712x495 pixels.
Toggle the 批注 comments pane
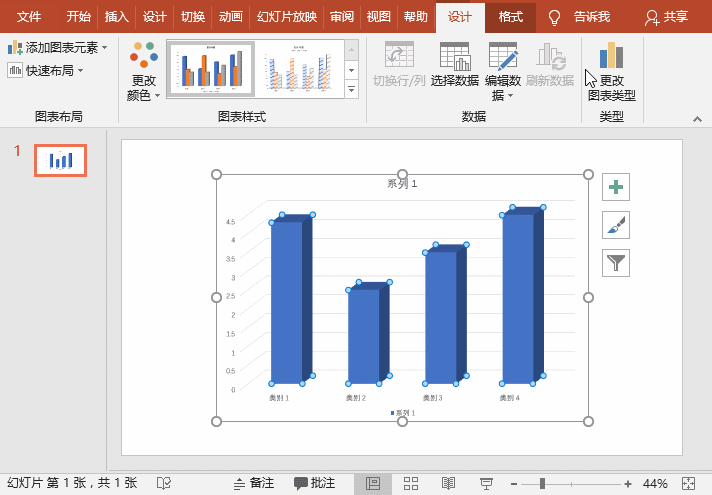pos(314,483)
